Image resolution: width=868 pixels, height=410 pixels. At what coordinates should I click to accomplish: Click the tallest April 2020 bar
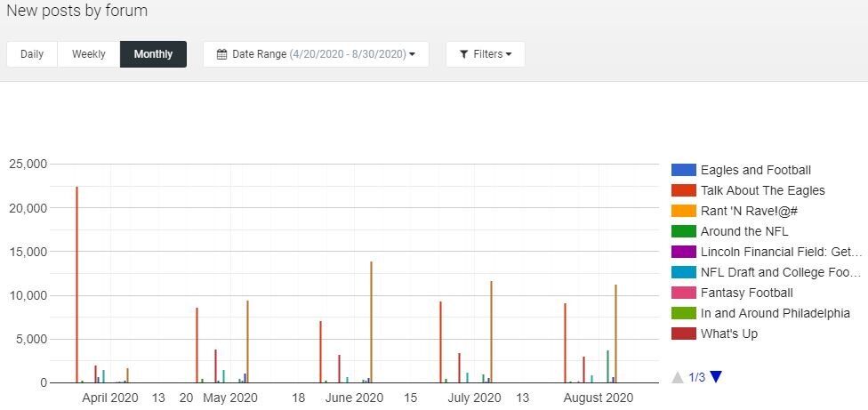tap(76, 285)
